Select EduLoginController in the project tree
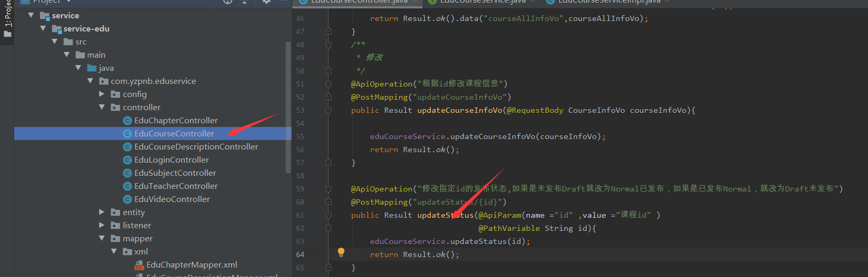This screenshot has width=868, height=277. point(172,160)
